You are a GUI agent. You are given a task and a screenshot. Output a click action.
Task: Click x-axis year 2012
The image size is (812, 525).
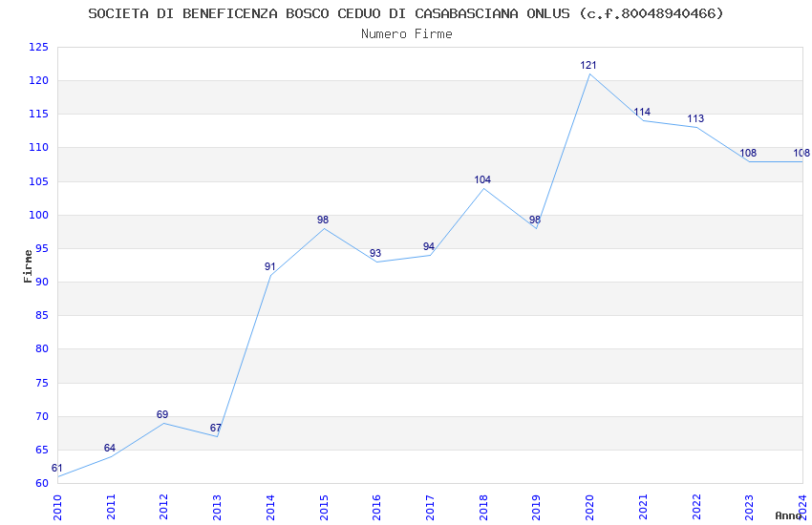pyautogui.click(x=163, y=508)
